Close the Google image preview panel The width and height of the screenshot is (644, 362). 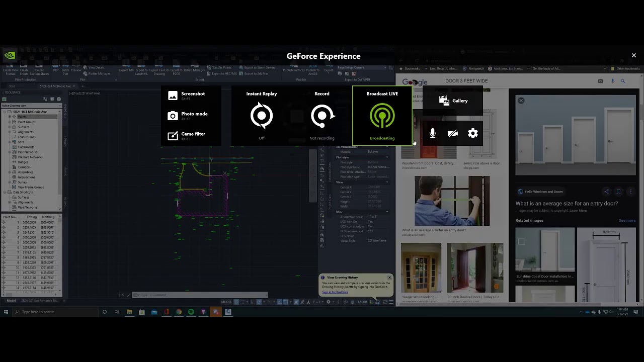[521, 101]
